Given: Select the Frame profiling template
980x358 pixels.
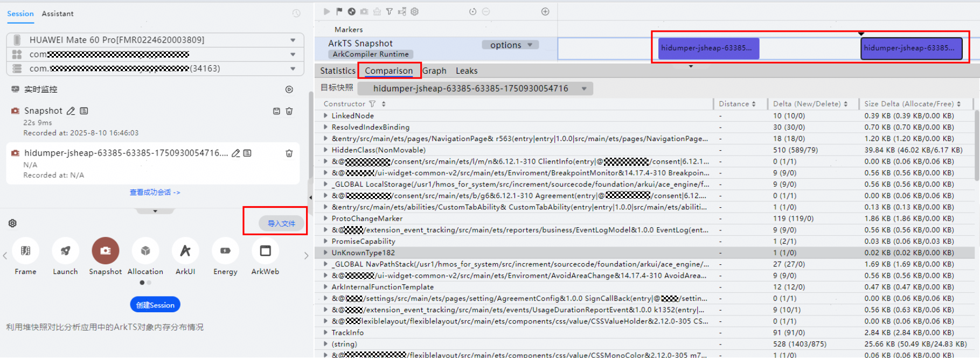Looking at the screenshot, I should [25, 251].
